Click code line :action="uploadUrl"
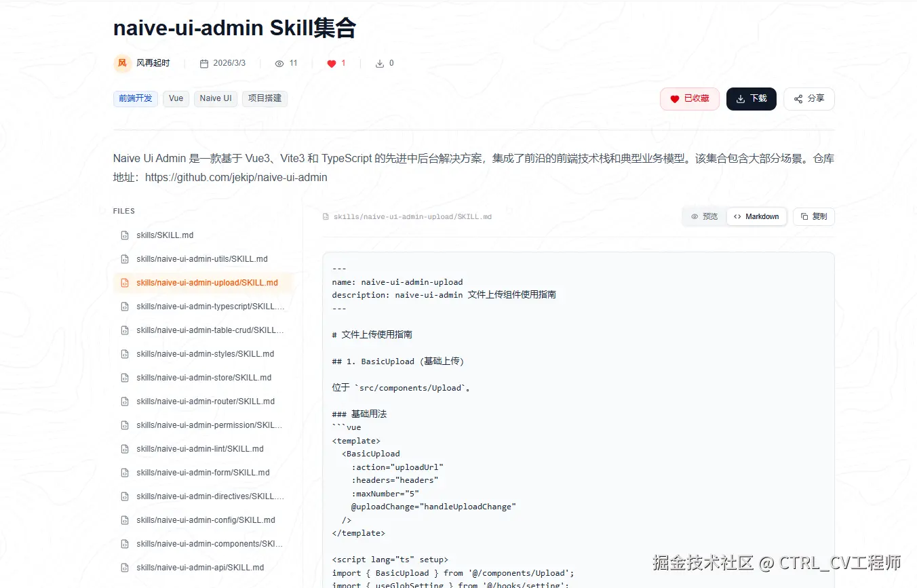This screenshot has width=917, height=588. click(x=397, y=467)
